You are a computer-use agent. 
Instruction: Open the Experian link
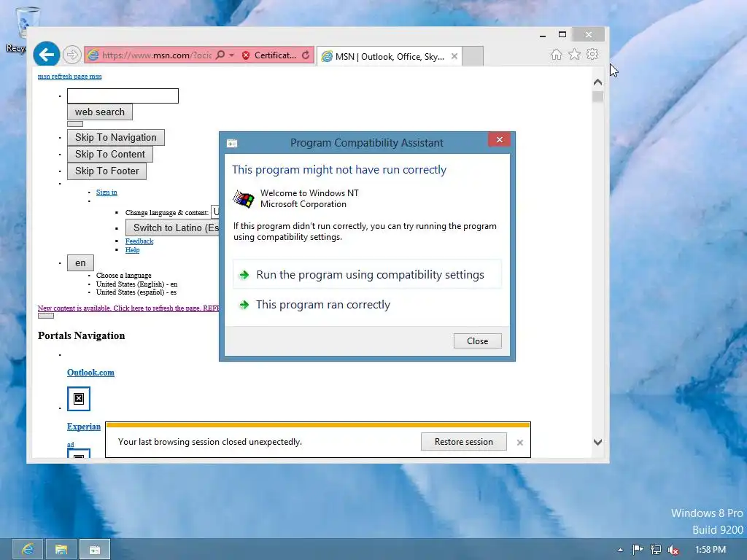[x=84, y=426]
